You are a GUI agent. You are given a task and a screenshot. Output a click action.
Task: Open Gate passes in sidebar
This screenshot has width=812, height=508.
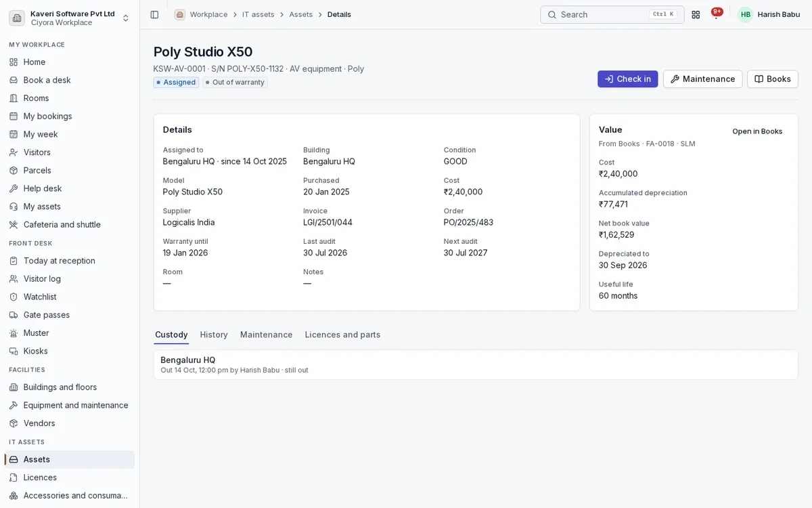tap(69, 315)
